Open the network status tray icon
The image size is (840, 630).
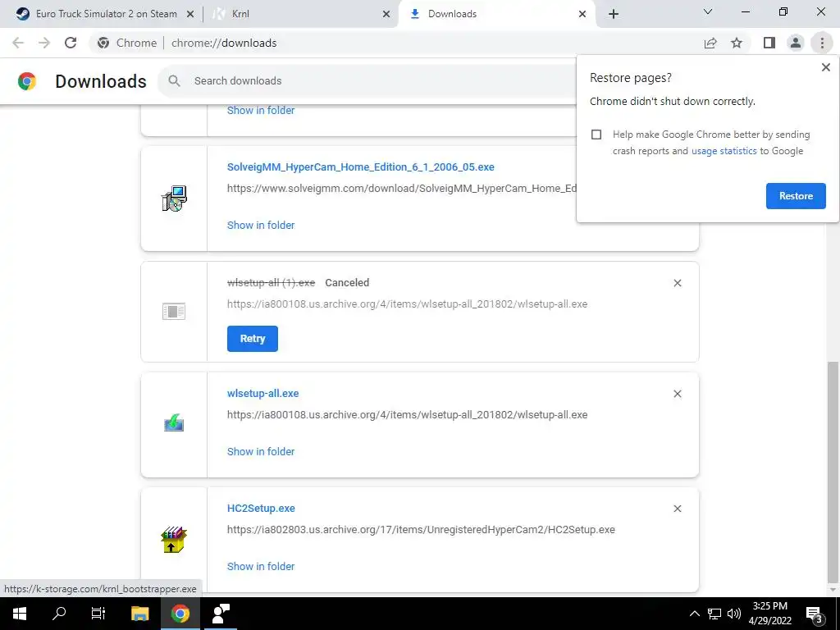point(714,614)
